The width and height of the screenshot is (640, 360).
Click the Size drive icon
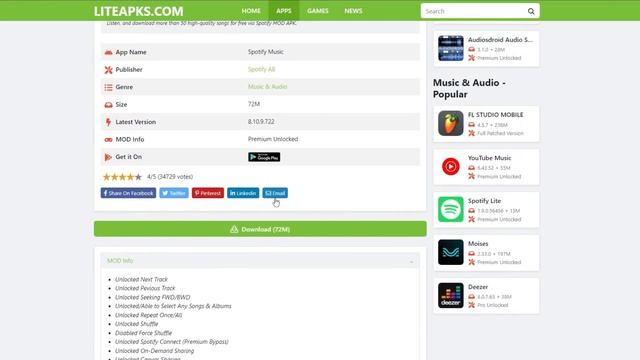[x=108, y=105]
